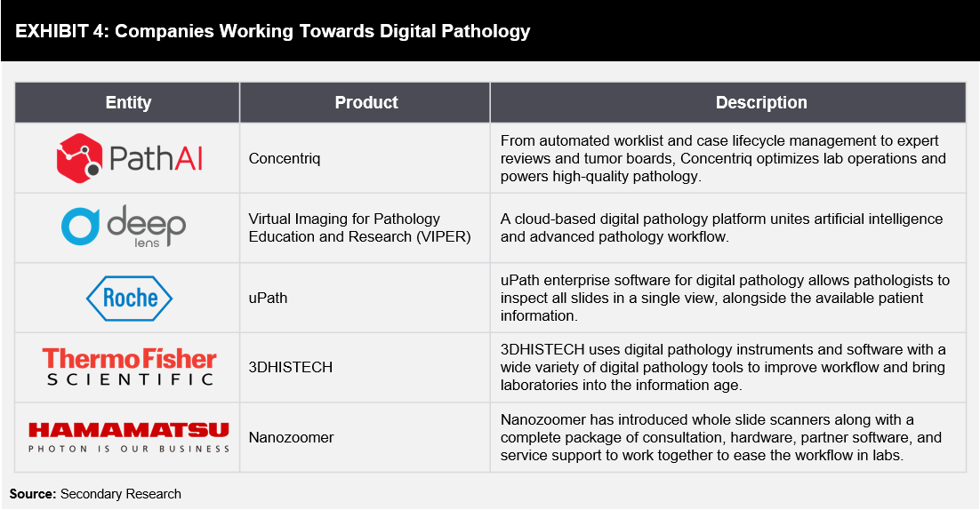The width and height of the screenshot is (980, 510).
Task: Select the Roche hexagon logo
Action: (129, 298)
